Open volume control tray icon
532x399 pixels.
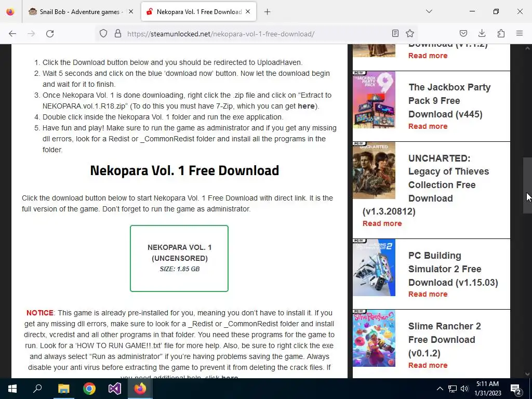click(464, 389)
